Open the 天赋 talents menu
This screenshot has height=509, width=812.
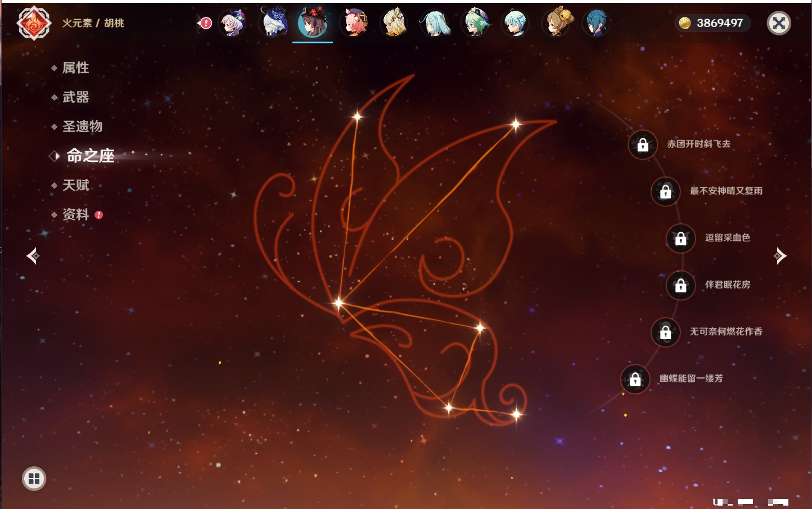coord(75,185)
